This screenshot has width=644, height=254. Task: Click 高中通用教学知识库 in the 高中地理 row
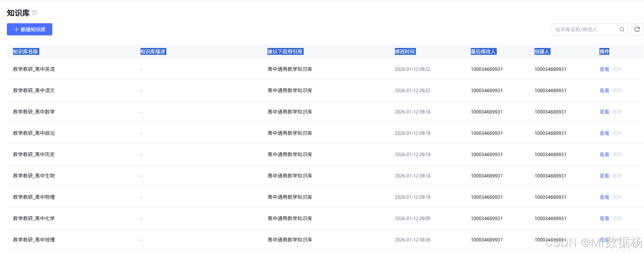click(290, 240)
